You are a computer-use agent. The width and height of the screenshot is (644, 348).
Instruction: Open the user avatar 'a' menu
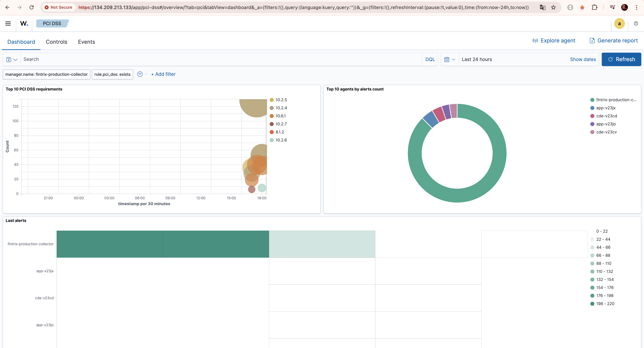(619, 24)
